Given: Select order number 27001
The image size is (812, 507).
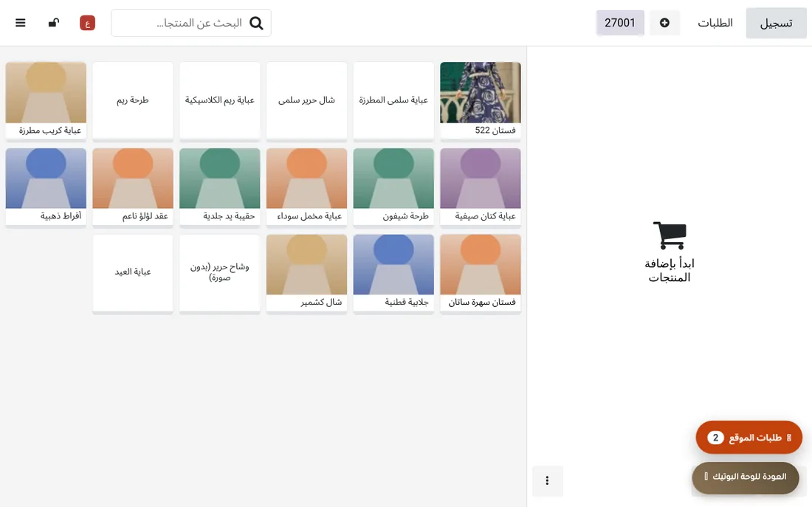Looking at the screenshot, I should [620, 23].
